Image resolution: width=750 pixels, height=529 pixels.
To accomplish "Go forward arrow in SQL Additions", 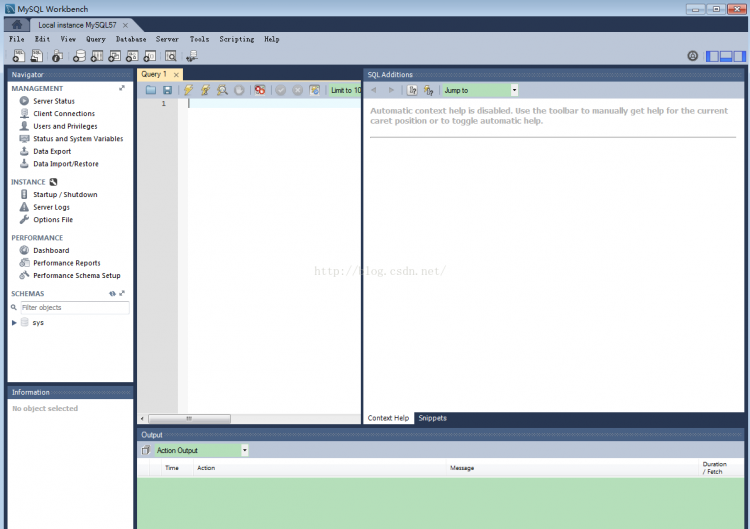I will pos(391,90).
